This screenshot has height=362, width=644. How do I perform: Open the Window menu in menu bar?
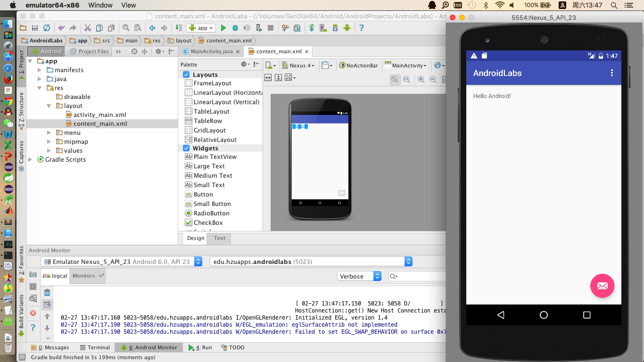pos(100,5)
